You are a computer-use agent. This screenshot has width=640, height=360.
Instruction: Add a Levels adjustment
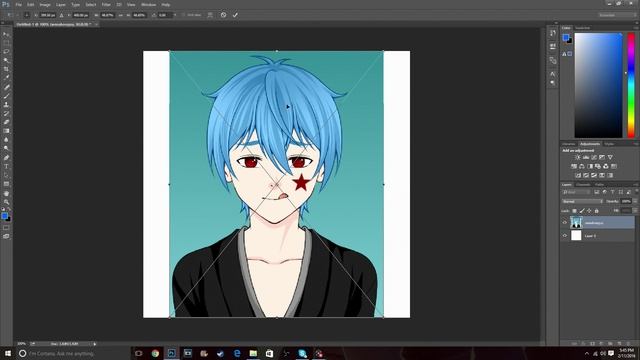(586, 157)
